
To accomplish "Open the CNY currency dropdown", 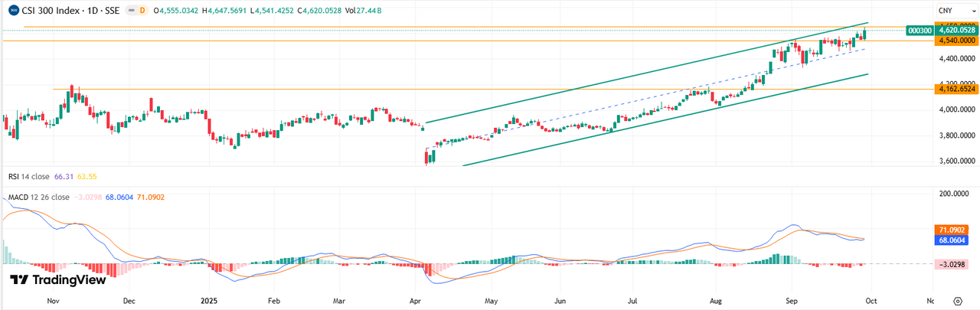I will (x=954, y=11).
